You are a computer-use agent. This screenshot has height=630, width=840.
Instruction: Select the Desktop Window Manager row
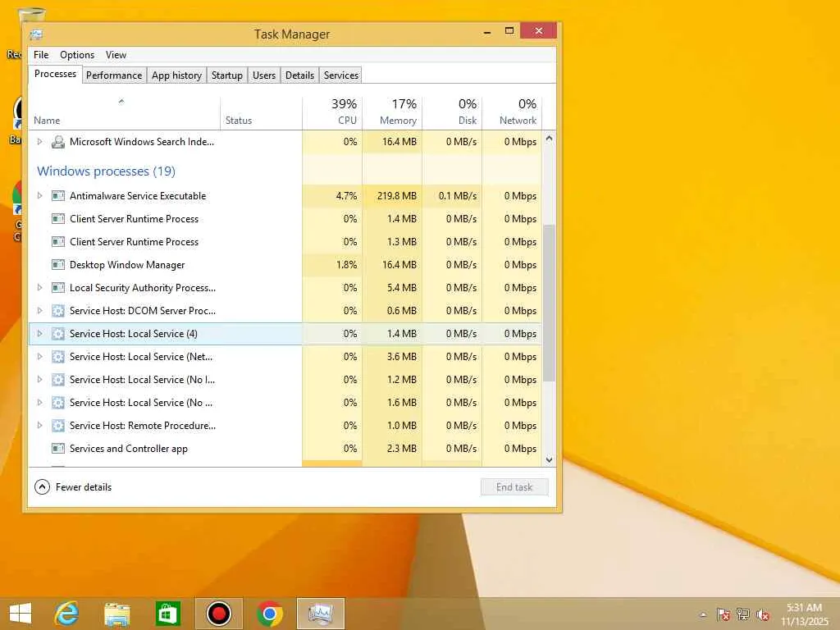tap(285, 265)
